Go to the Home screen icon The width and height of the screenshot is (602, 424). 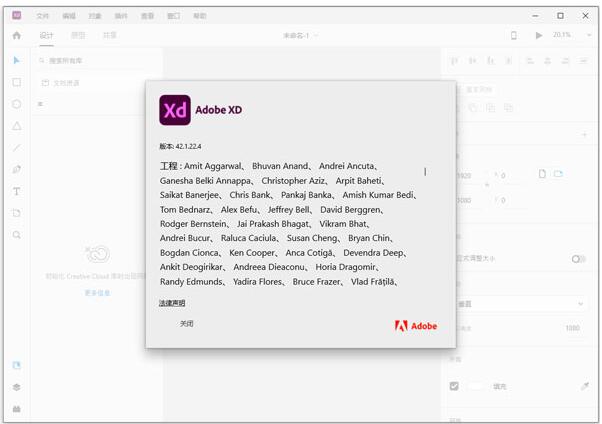(x=17, y=36)
